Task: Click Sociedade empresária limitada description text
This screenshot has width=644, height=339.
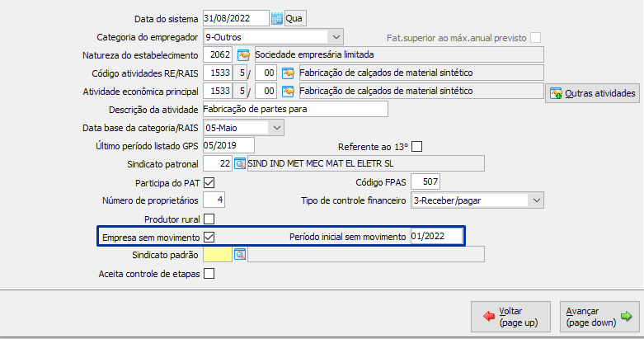Action: [x=314, y=54]
